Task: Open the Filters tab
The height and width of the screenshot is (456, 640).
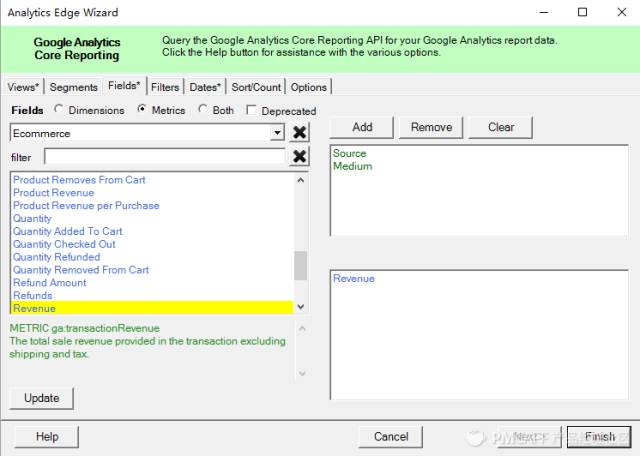Action: [x=165, y=87]
